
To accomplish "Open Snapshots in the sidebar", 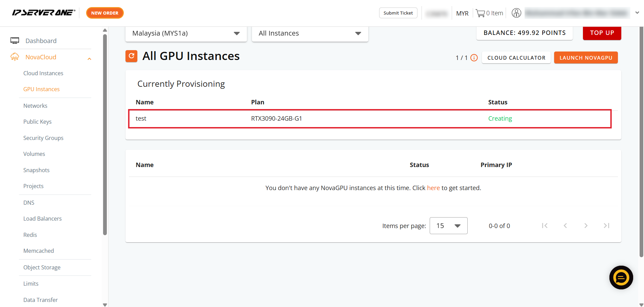I will (36, 170).
